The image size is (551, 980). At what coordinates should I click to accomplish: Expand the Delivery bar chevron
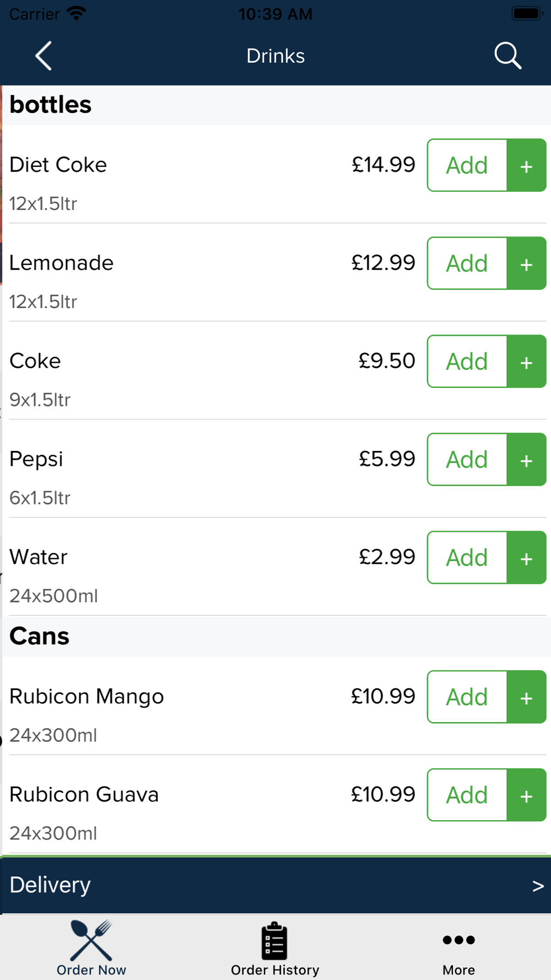click(538, 886)
